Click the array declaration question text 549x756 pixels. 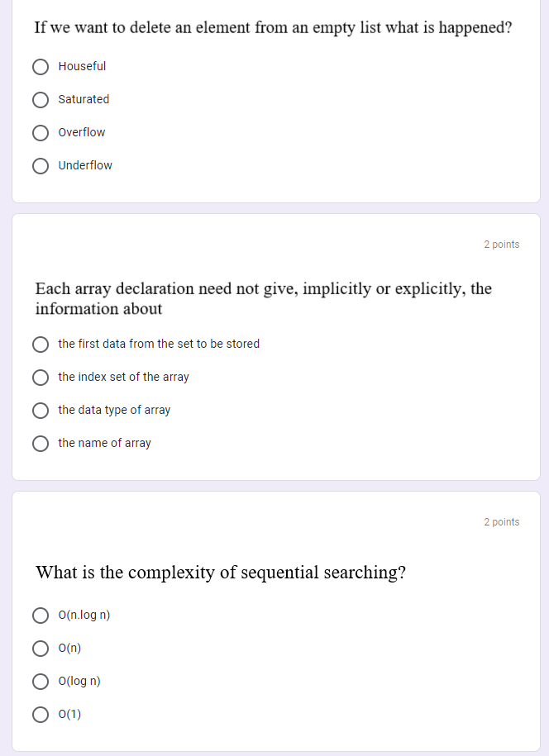(264, 298)
